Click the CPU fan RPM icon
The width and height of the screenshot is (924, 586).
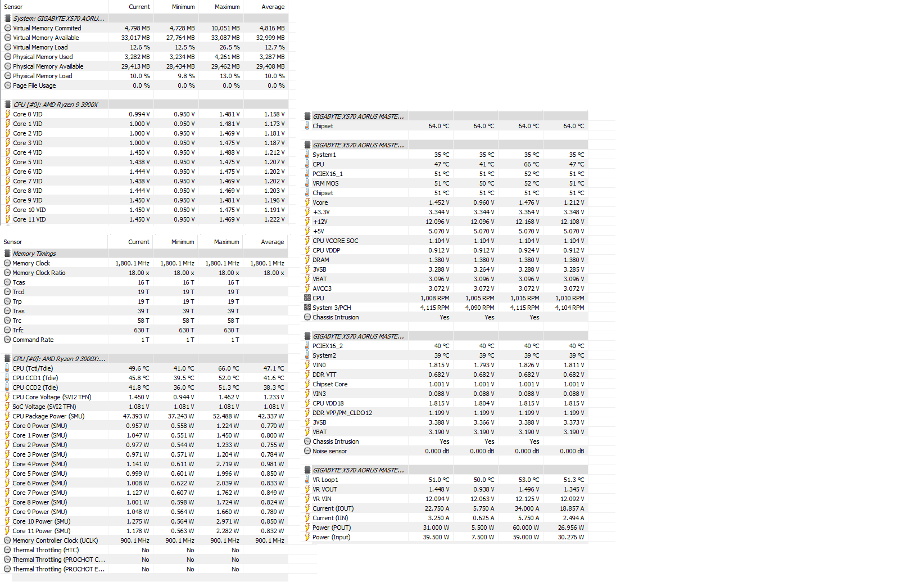(x=307, y=298)
